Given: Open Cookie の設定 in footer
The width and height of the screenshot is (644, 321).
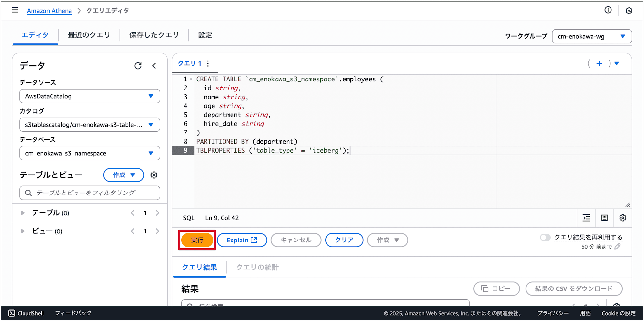Looking at the screenshot, I should tap(619, 313).
